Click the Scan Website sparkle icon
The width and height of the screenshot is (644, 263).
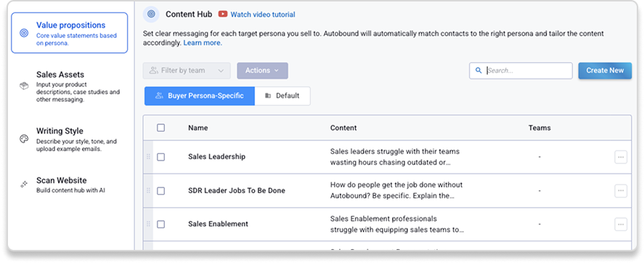coord(24,184)
